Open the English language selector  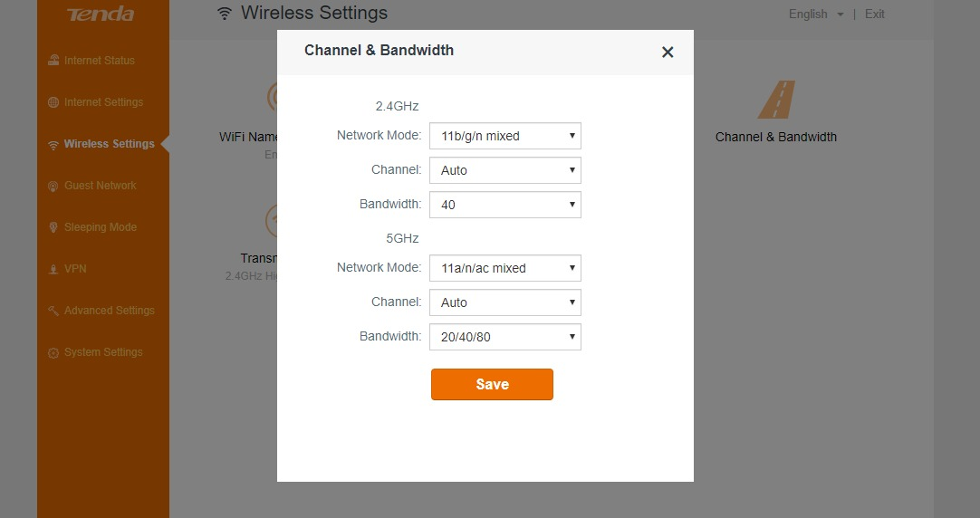815,14
